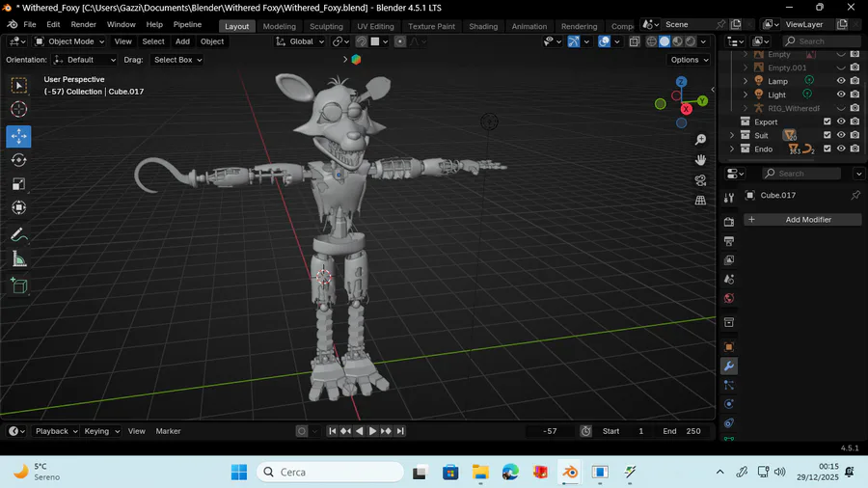Click the End frame field

click(x=683, y=431)
